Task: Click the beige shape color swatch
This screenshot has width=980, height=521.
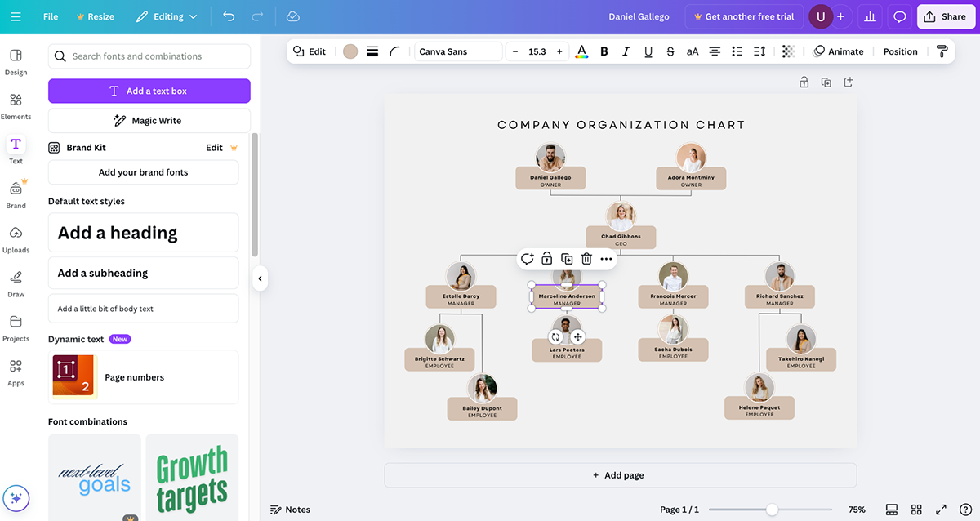Action: tap(350, 51)
